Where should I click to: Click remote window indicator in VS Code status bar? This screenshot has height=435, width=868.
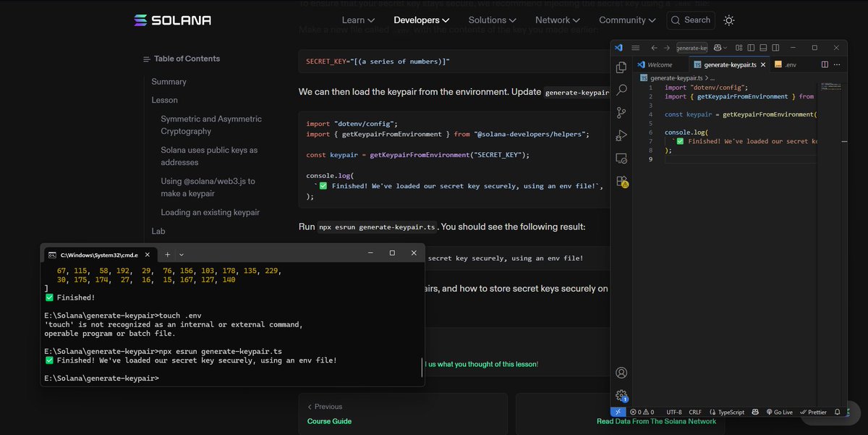(618, 412)
